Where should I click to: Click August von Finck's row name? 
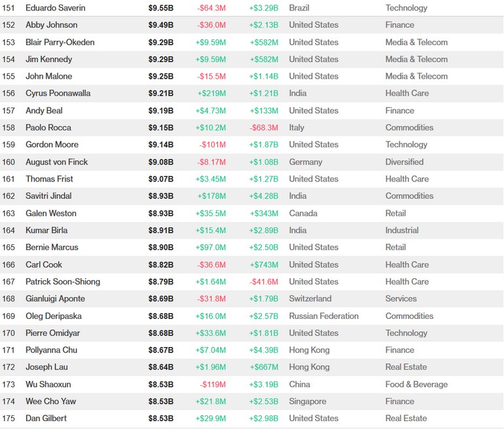point(56,162)
